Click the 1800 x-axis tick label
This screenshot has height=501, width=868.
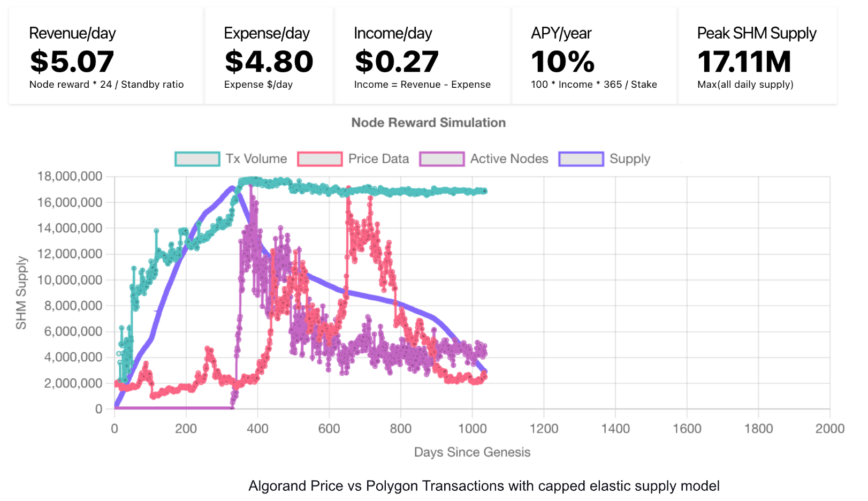(x=759, y=429)
